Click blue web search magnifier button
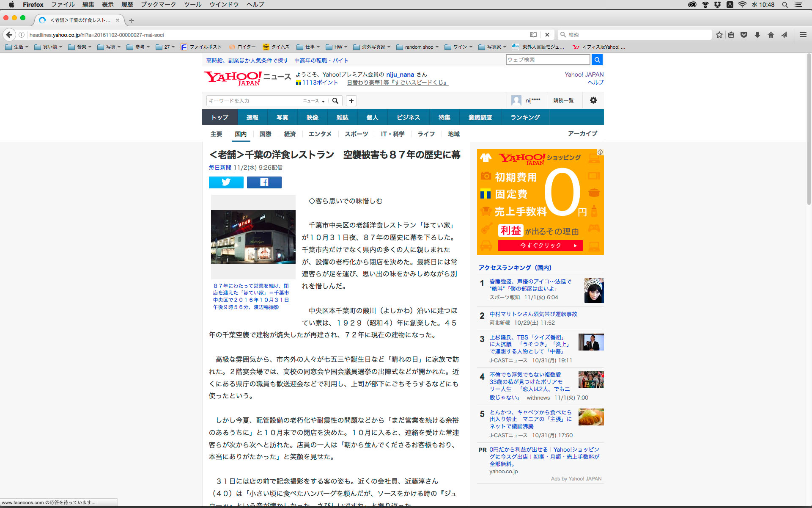Image resolution: width=812 pixels, height=508 pixels. tap(597, 60)
